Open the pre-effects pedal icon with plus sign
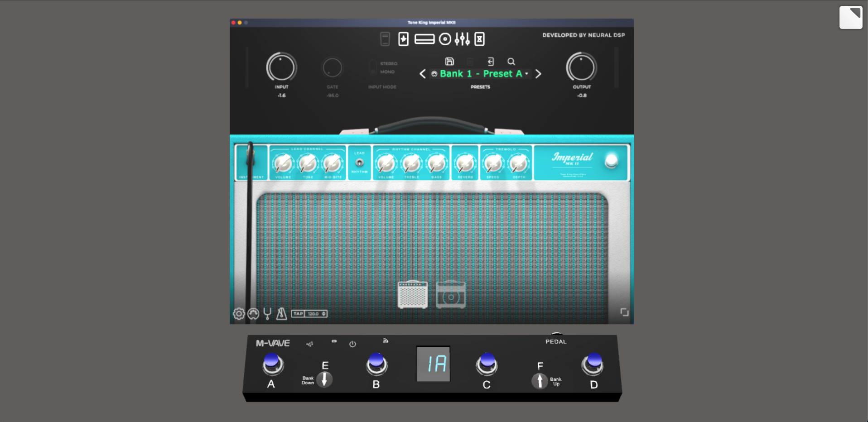This screenshot has width=868, height=422. click(403, 39)
